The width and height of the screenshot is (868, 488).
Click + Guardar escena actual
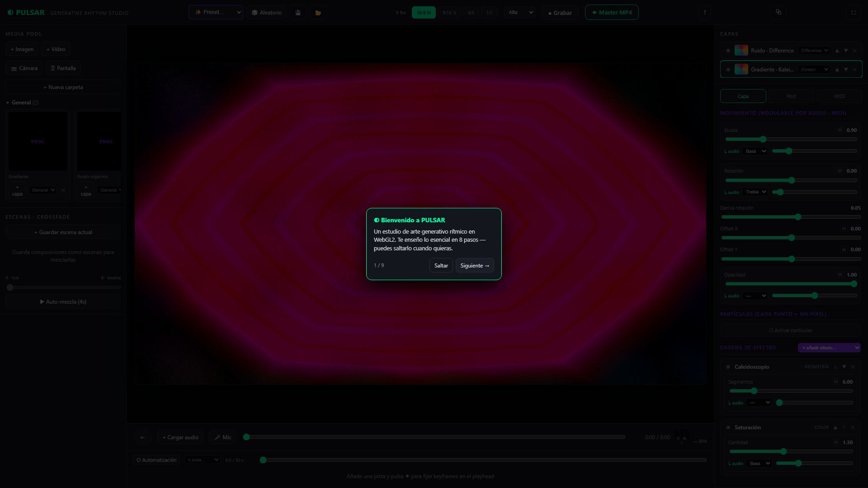(x=63, y=232)
